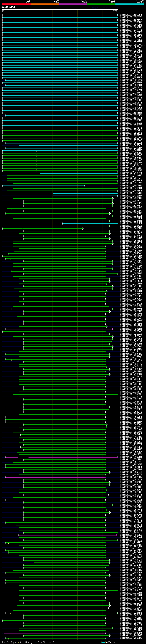Click the query end position 231
Viewport: 146px width, 644px height.
click(x=115, y=11)
